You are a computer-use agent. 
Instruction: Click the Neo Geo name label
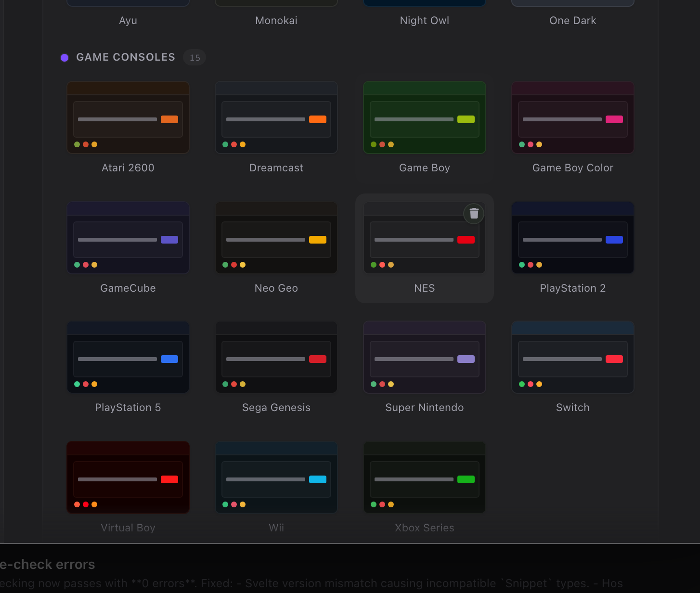point(276,288)
